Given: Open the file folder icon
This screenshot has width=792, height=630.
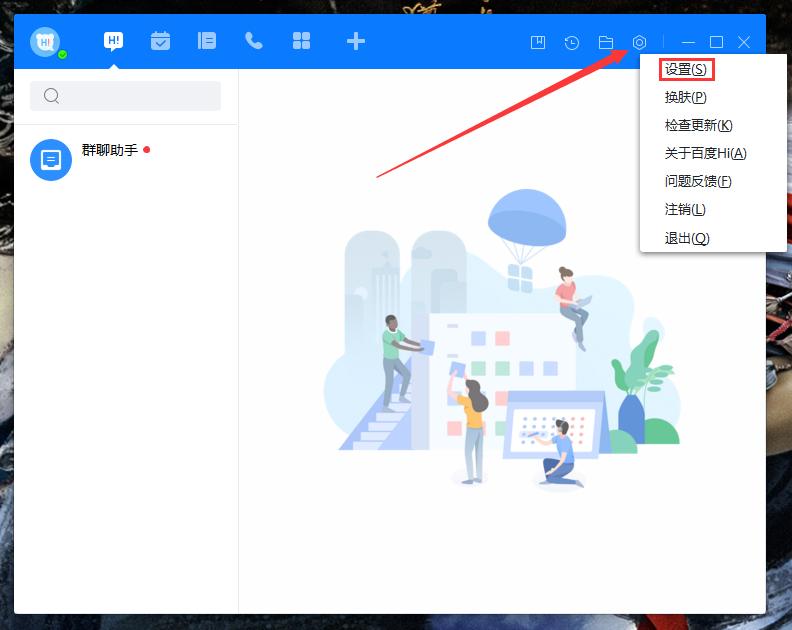Looking at the screenshot, I should 606,42.
